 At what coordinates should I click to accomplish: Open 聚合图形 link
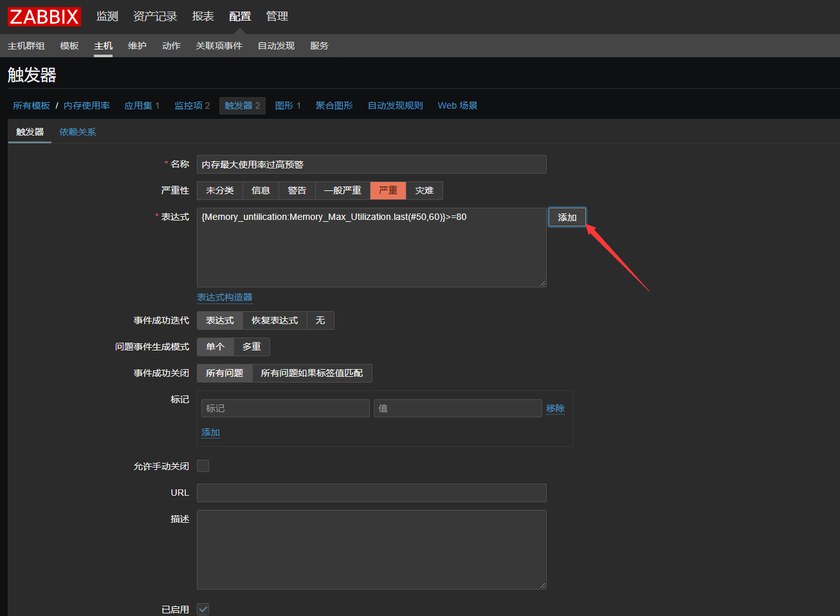[x=334, y=105]
